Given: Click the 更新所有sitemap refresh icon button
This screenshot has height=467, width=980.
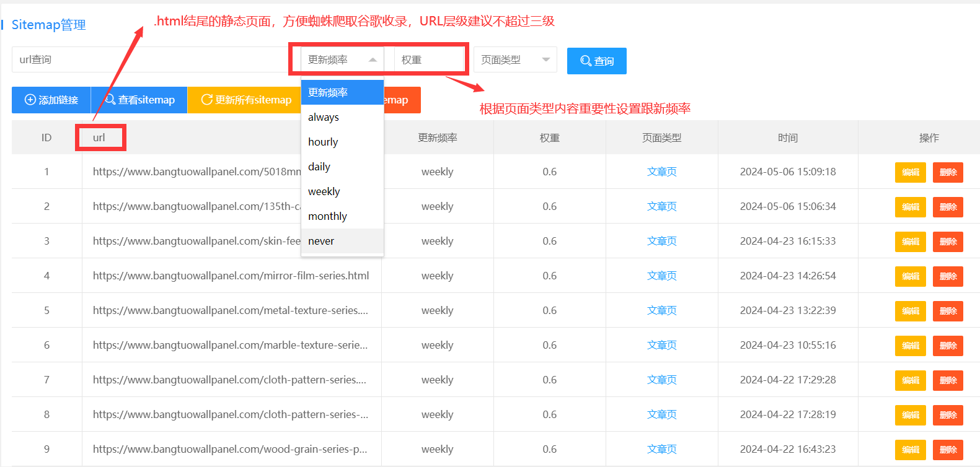Looking at the screenshot, I should point(245,100).
